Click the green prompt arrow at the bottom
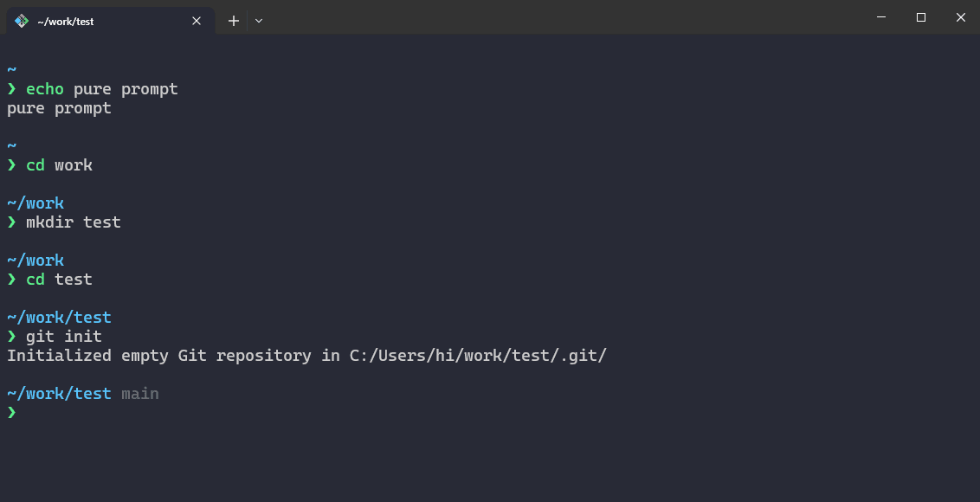The height and width of the screenshot is (502, 980). (11, 412)
